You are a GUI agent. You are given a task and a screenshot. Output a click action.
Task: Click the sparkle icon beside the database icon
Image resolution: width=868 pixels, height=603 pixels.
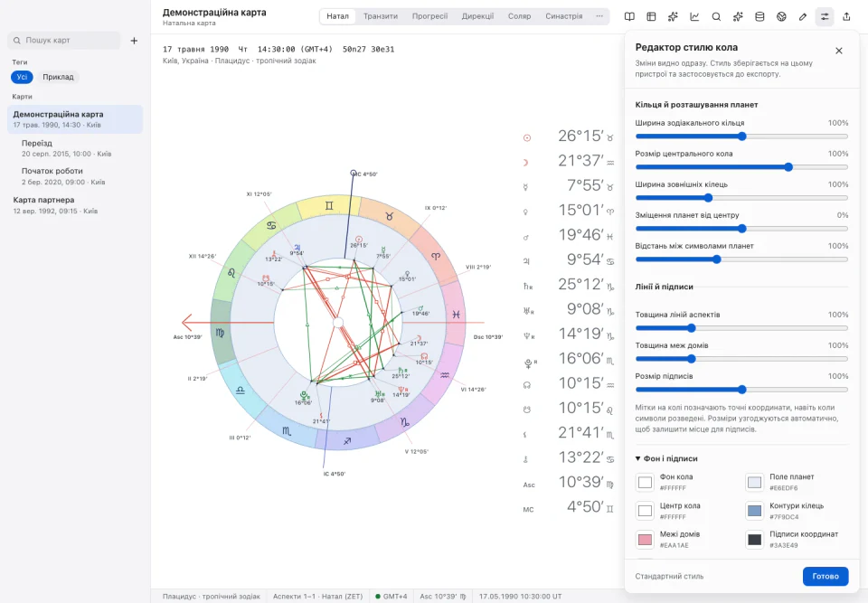[x=738, y=16]
